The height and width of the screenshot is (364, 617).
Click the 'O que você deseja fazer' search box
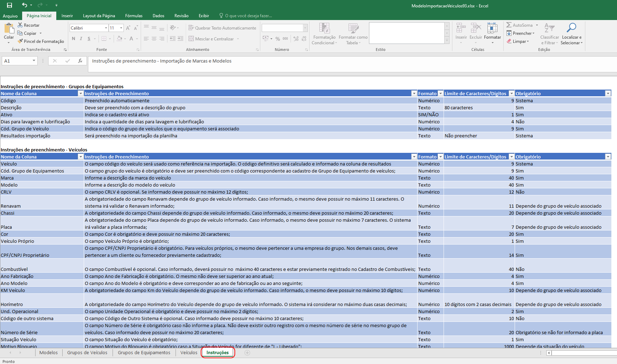tap(248, 16)
